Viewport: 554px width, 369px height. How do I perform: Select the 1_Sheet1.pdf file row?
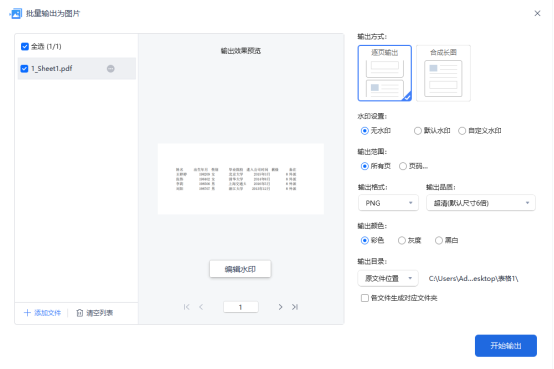pos(77,69)
